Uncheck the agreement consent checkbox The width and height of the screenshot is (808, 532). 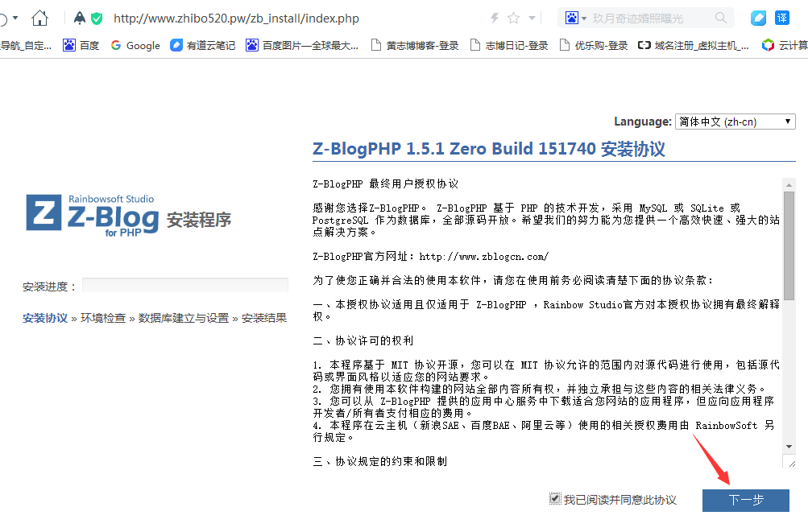click(x=555, y=498)
